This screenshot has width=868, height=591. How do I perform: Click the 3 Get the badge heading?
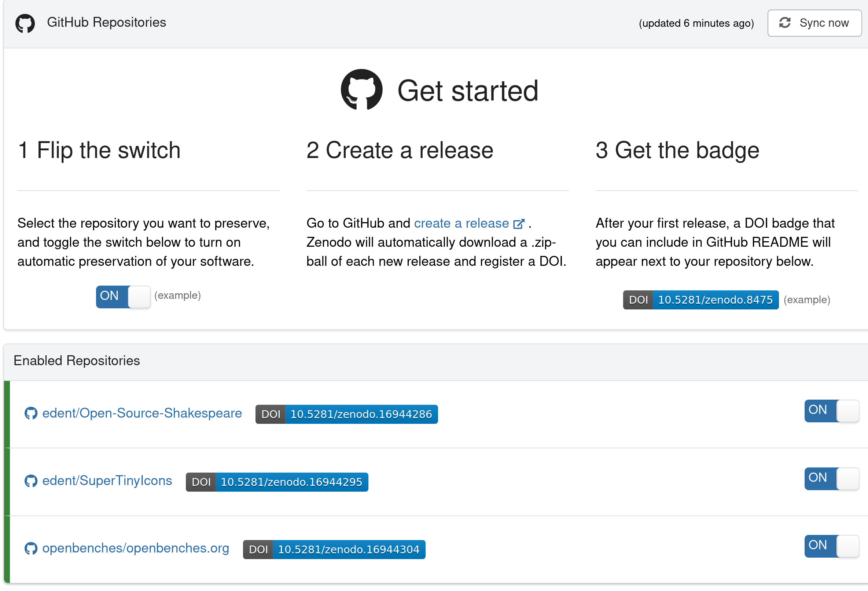pos(677,150)
